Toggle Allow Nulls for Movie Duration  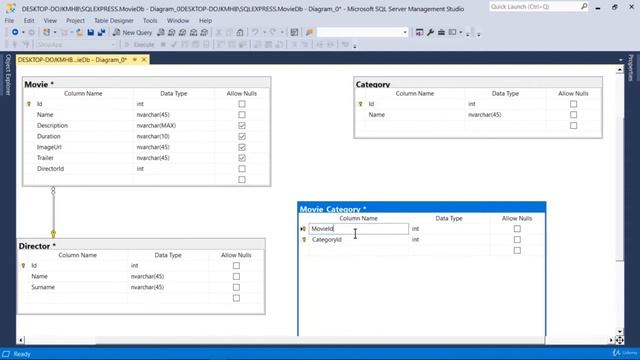(242, 136)
